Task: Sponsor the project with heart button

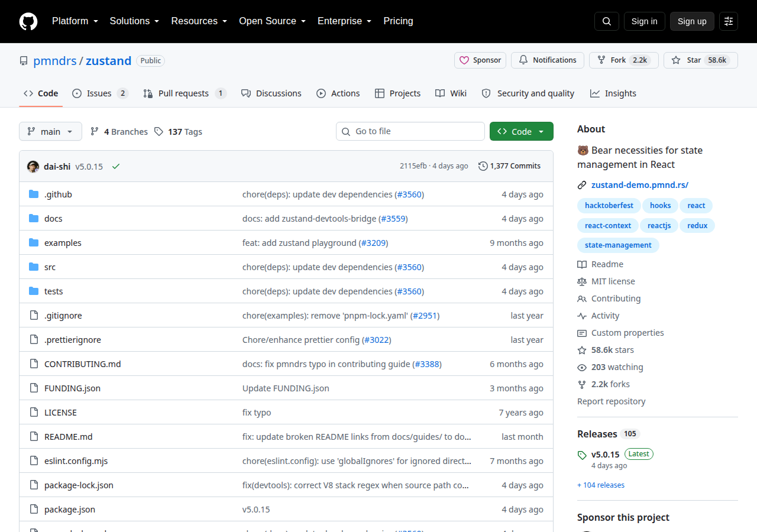Action: [481, 60]
